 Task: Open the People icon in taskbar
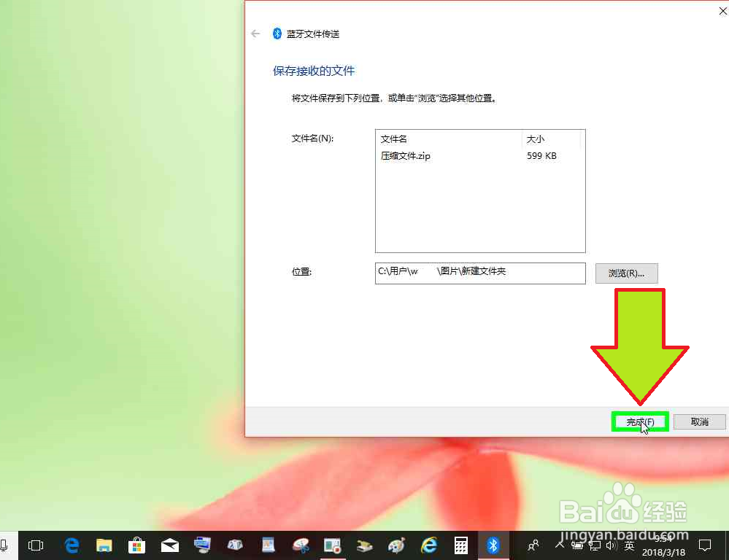pyautogui.click(x=533, y=545)
